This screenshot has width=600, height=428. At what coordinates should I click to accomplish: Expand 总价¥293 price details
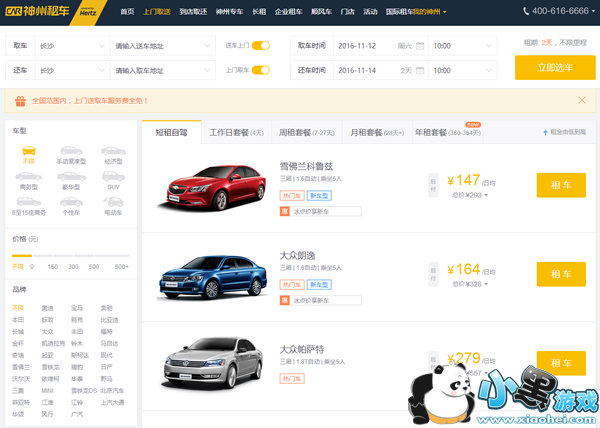[x=470, y=195]
